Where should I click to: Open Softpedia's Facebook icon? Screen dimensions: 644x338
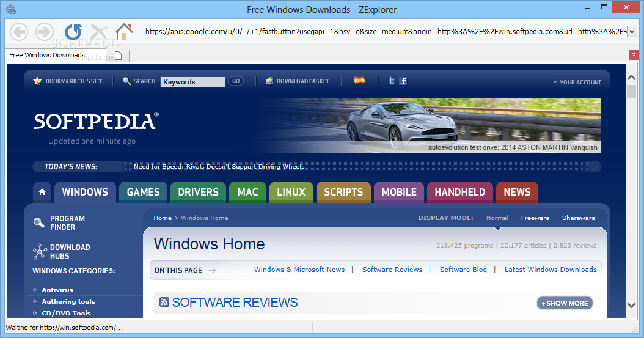[403, 81]
